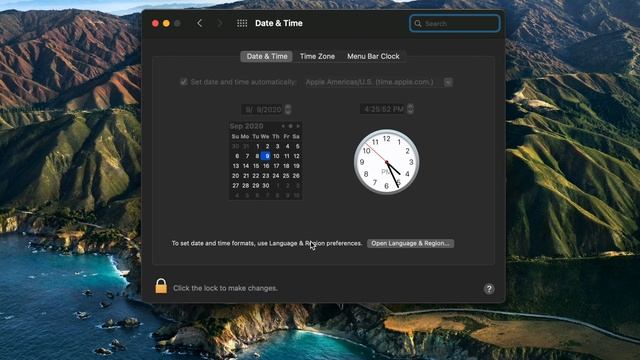This screenshot has width=640, height=360.
Task: Click 'Click the lock to make changes.' text
Action: point(225,288)
